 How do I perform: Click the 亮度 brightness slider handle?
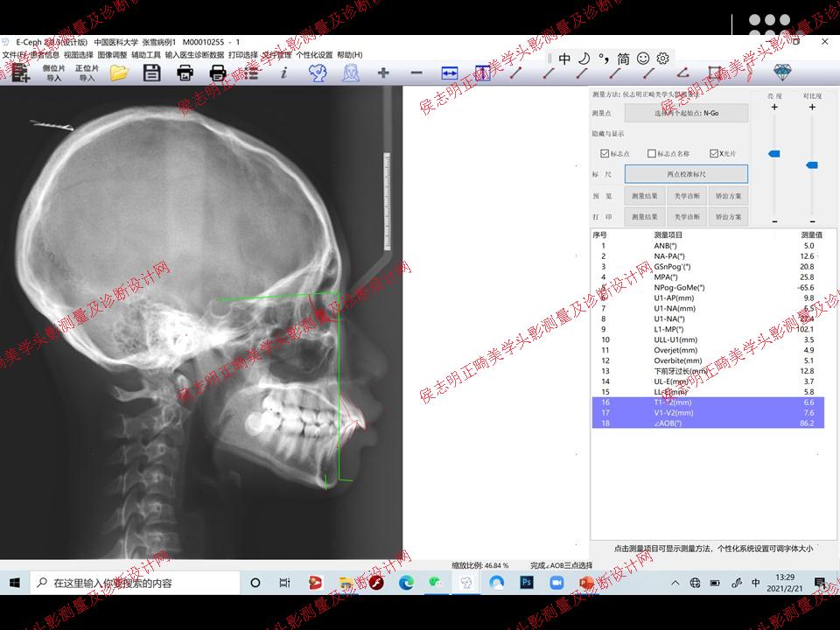[x=774, y=154]
